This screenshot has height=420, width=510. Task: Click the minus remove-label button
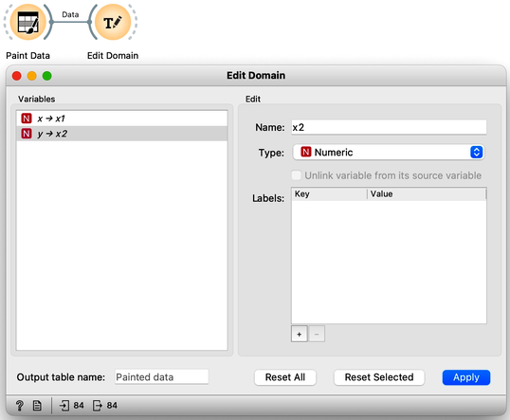point(317,334)
